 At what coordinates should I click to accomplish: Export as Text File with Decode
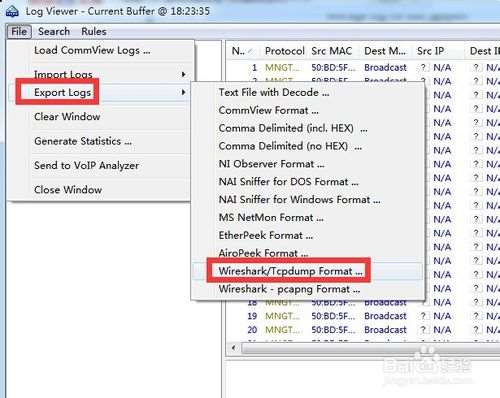click(274, 92)
